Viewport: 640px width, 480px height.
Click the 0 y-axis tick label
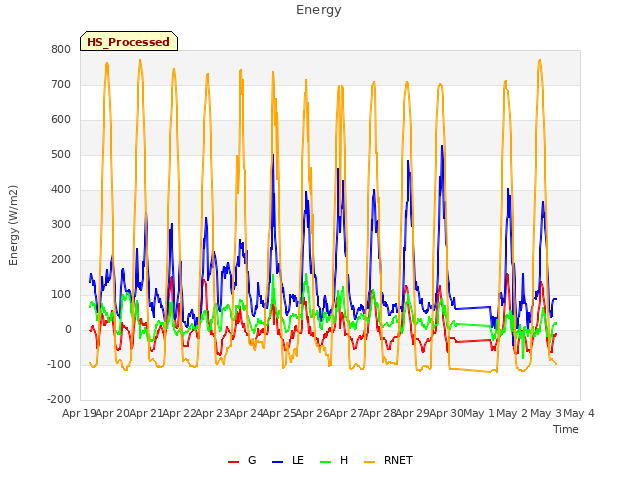(x=68, y=330)
